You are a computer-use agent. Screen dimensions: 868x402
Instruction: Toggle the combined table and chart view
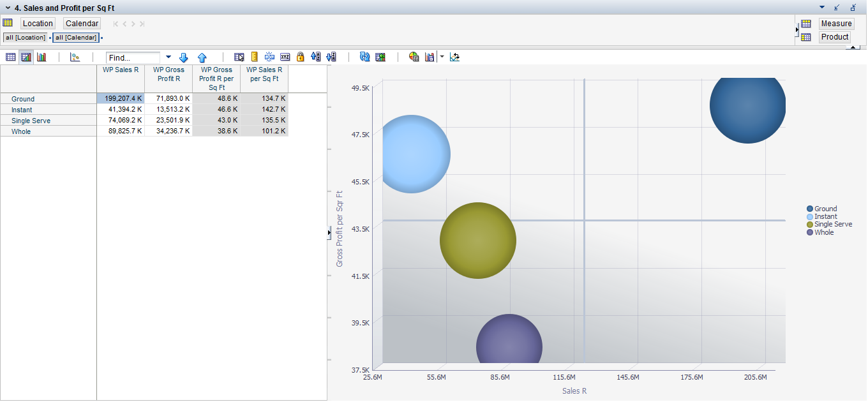coord(26,57)
